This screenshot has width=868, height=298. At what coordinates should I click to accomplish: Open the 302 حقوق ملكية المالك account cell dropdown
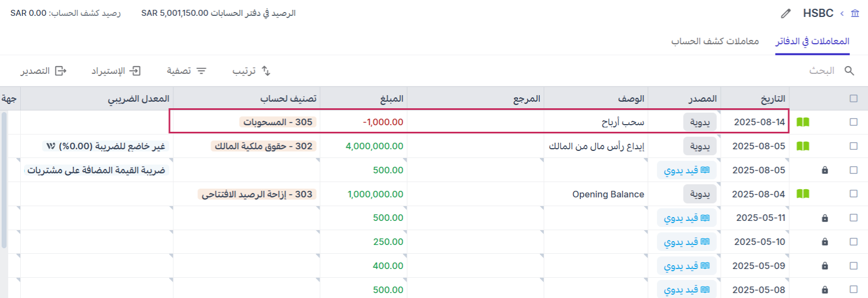pyautogui.click(x=264, y=146)
